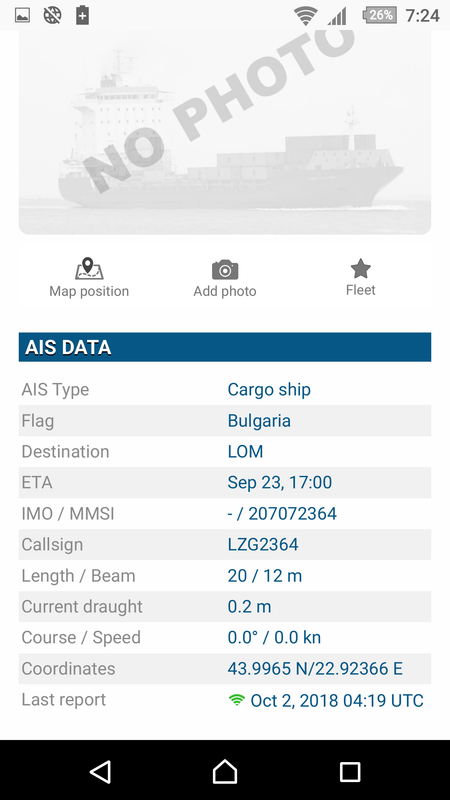Tap the image notification icon in the status bar
Viewport: 450px width, 800px height.
pos(22,15)
